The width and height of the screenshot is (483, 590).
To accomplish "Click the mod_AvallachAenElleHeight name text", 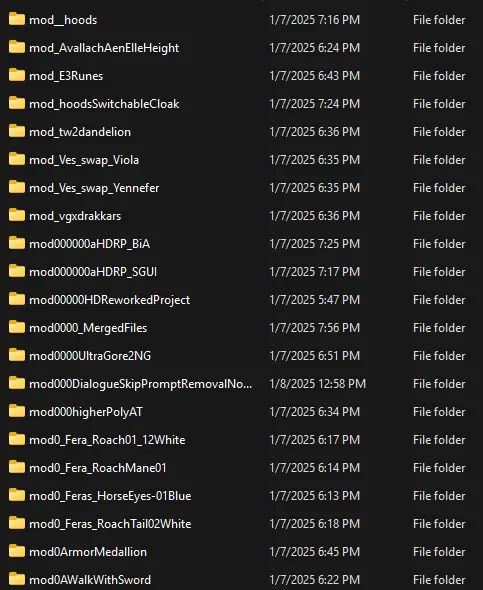I will pyautogui.click(x=104, y=48).
